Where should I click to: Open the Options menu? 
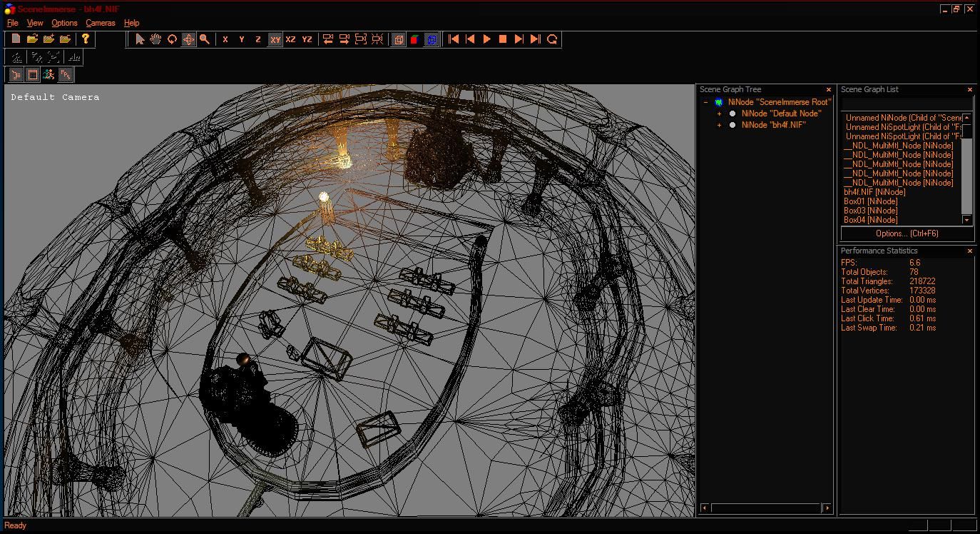coord(64,23)
